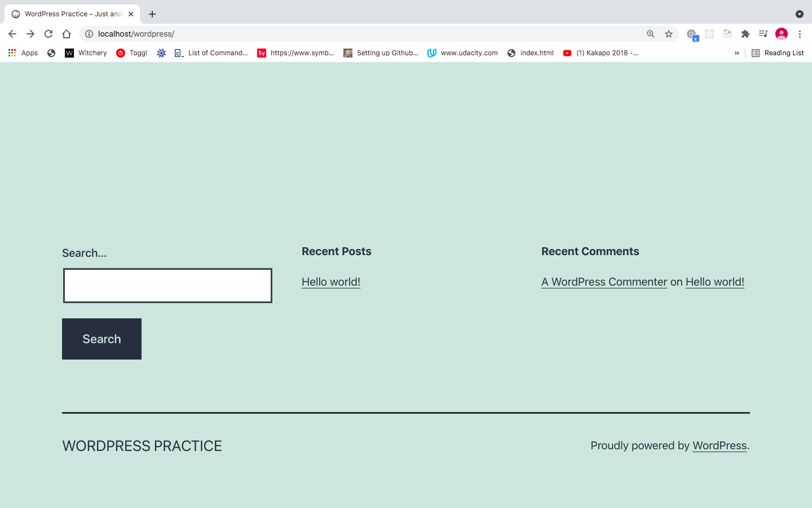Open the Apps bookmarks shortcut
The image size is (812, 508).
click(x=23, y=53)
